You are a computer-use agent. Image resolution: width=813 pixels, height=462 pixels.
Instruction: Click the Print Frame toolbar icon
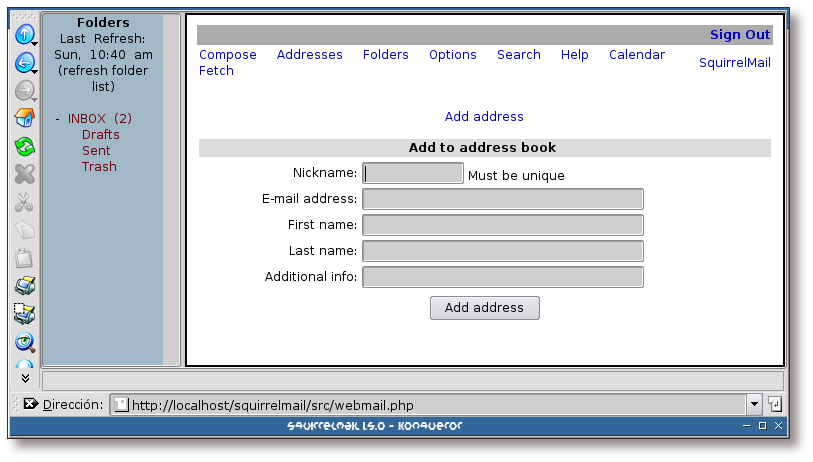pyautogui.click(x=24, y=314)
